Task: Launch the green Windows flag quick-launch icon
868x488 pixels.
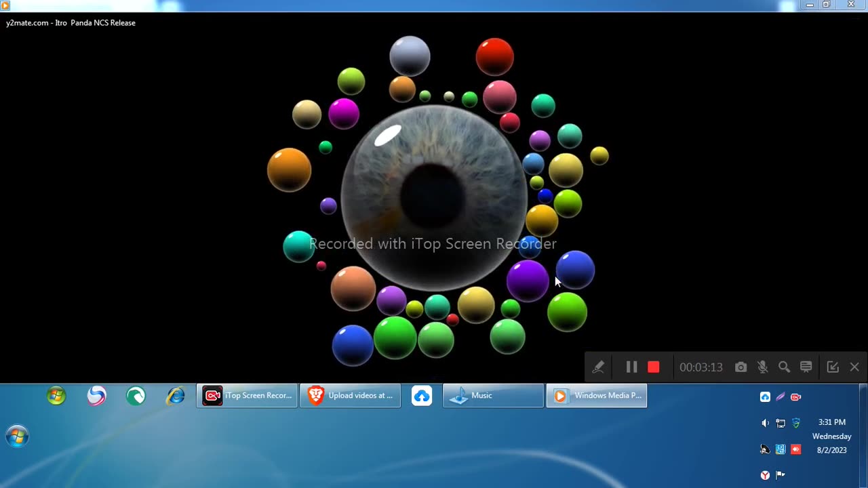Action: pos(56,396)
